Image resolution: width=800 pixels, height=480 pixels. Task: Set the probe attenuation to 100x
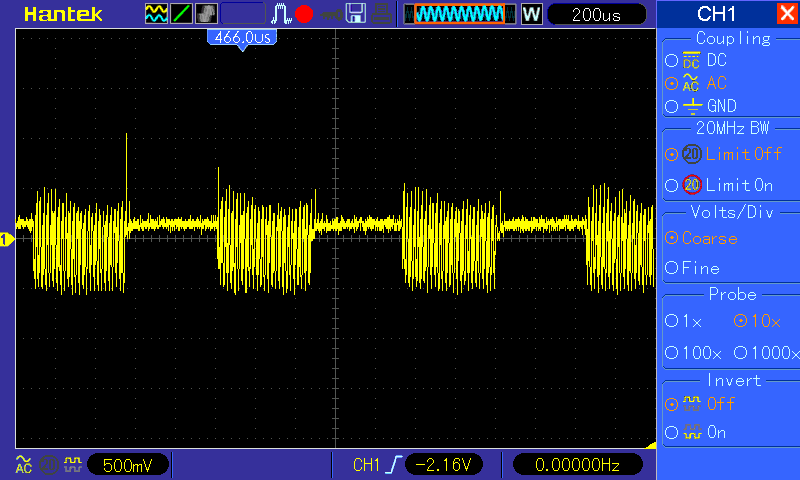point(693,352)
